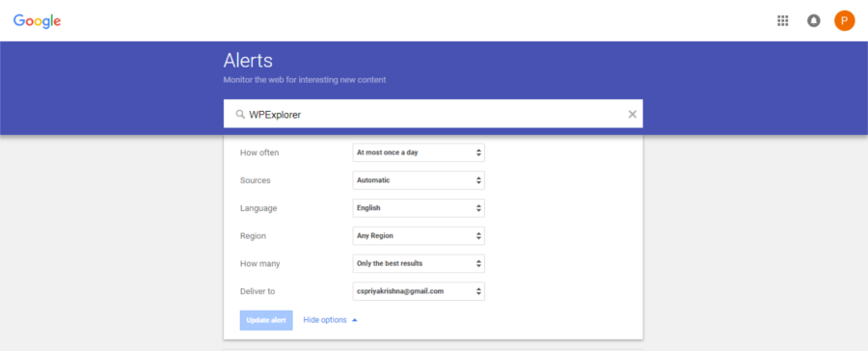Open the account avatar labeled P
This screenshot has height=351, width=868.
coord(844,21)
